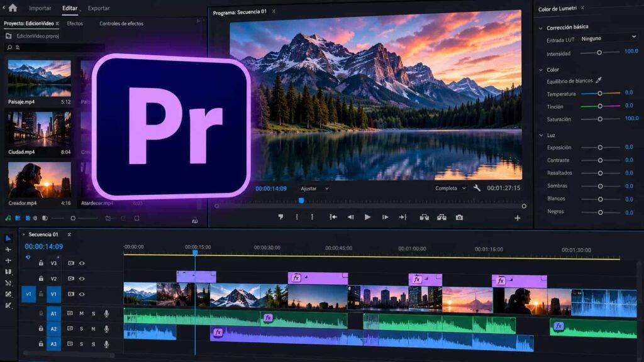Image resolution: width=644 pixels, height=362 pixels.
Task: Open Secuencia 01 arrow in timeline header
Action: pos(24,234)
